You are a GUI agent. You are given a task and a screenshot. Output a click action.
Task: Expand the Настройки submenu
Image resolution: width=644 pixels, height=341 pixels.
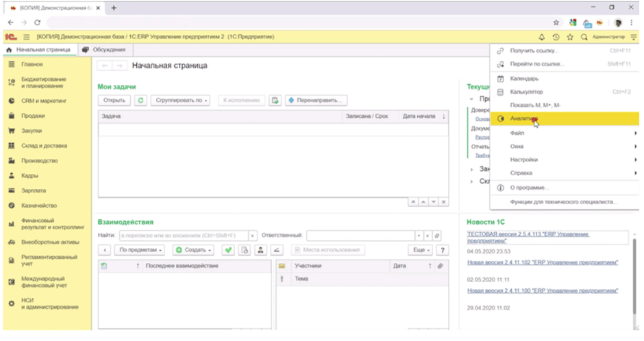pos(565,160)
